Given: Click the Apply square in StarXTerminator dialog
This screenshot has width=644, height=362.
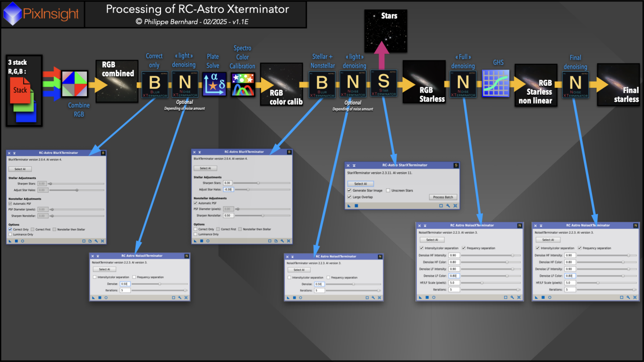Looking at the screenshot, I should point(356,206).
